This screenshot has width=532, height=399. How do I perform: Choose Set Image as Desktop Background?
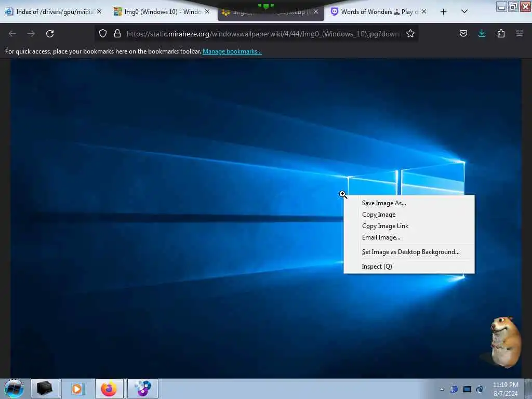tap(409, 252)
